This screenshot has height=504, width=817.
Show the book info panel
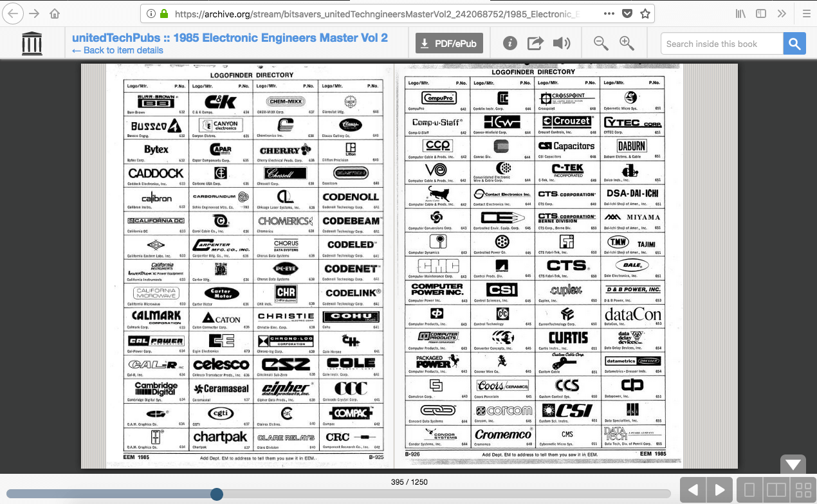[x=510, y=43]
